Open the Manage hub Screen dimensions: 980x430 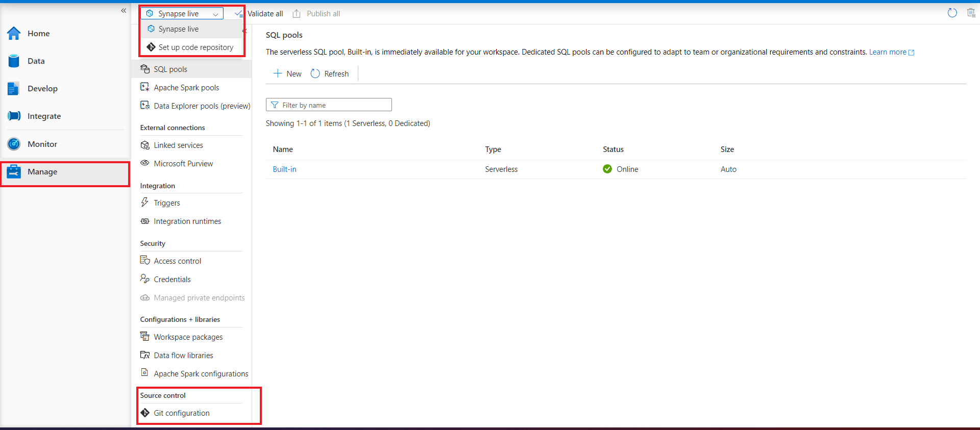pyautogui.click(x=65, y=172)
